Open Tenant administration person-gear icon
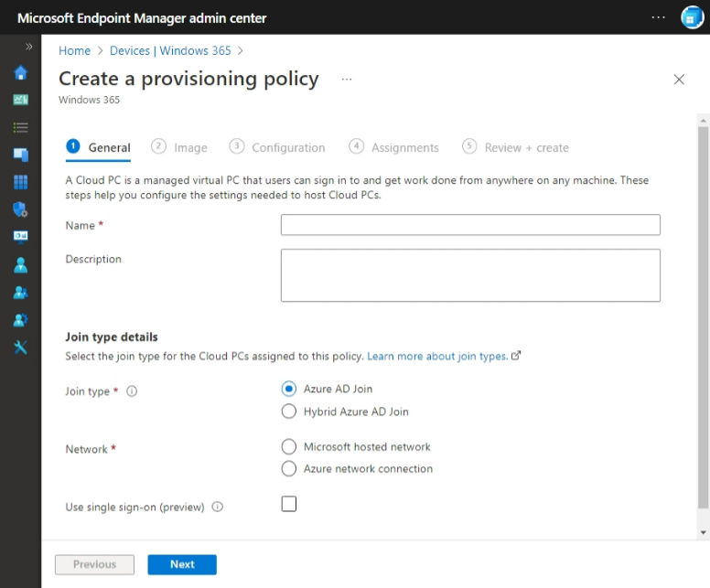Image resolution: width=710 pixels, height=588 pixels. coord(20,320)
